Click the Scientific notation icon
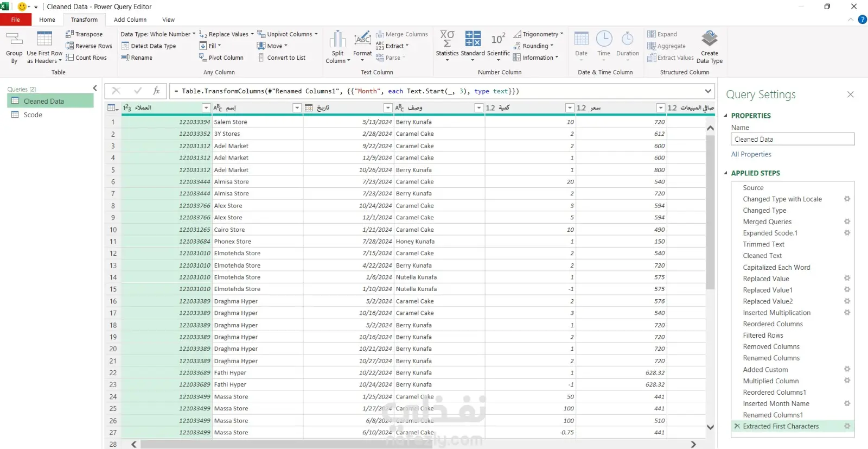Image resolution: width=868 pixels, height=449 pixels. point(498,39)
